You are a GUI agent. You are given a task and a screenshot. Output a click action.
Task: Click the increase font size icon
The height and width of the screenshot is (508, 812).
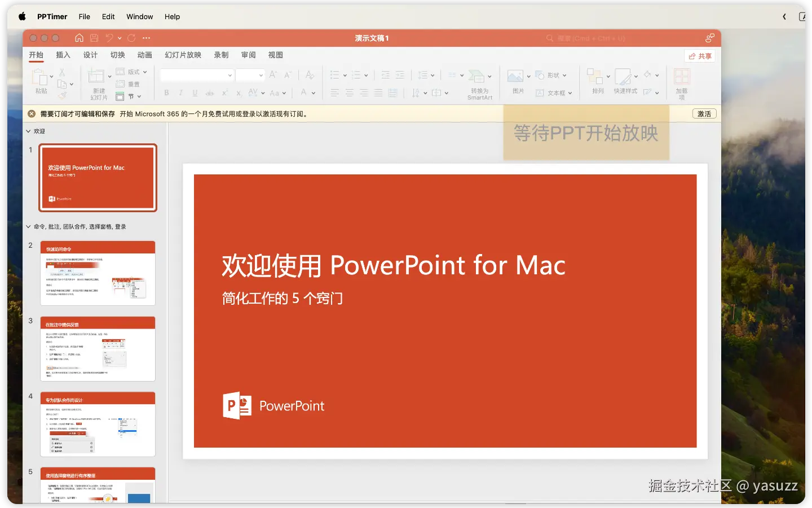pyautogui.click(x=273, y=75)
